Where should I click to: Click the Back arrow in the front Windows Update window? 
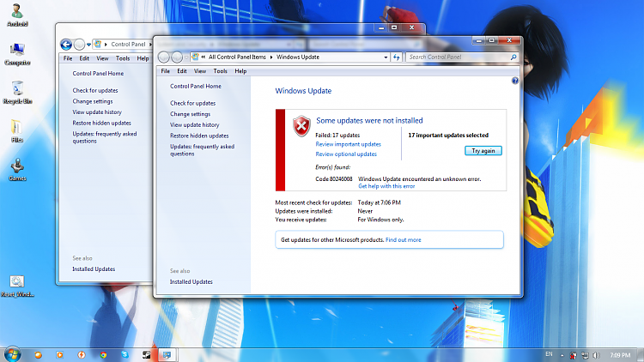point(164,57)
